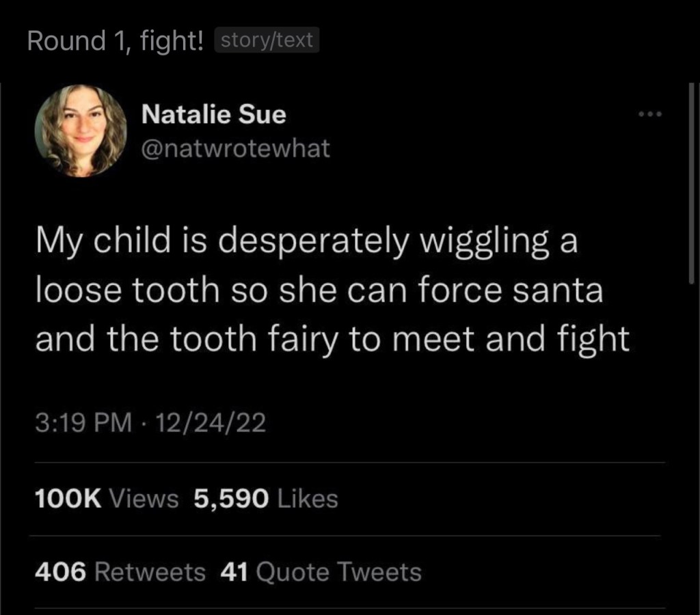Open the 41 Quote Tweets list
This screenshot has width=700, height=615.
click(x=321, y=572)
